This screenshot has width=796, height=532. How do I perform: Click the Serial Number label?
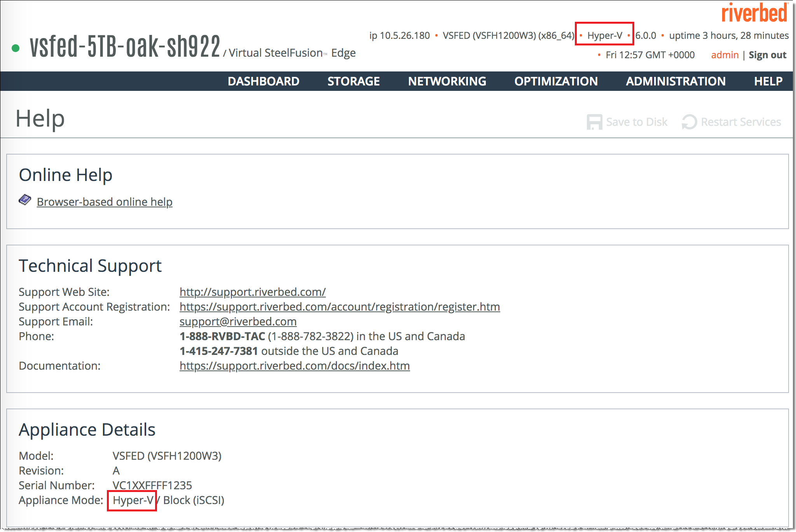click(x=57, y=485)
